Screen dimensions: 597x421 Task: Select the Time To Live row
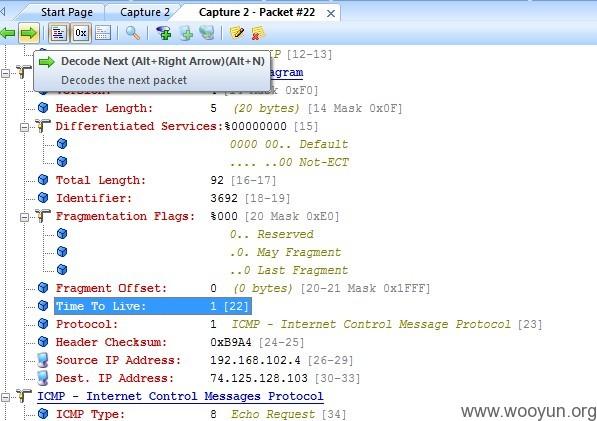(x=153, y=306)
